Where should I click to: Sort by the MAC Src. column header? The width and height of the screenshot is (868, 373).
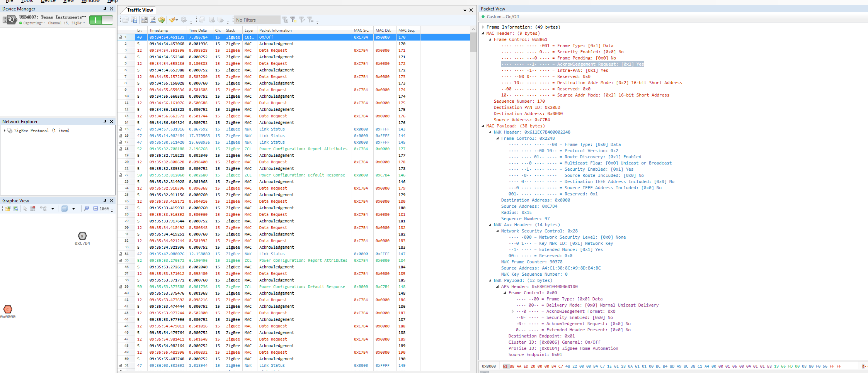pyautogui.click(x=363, y=30)
